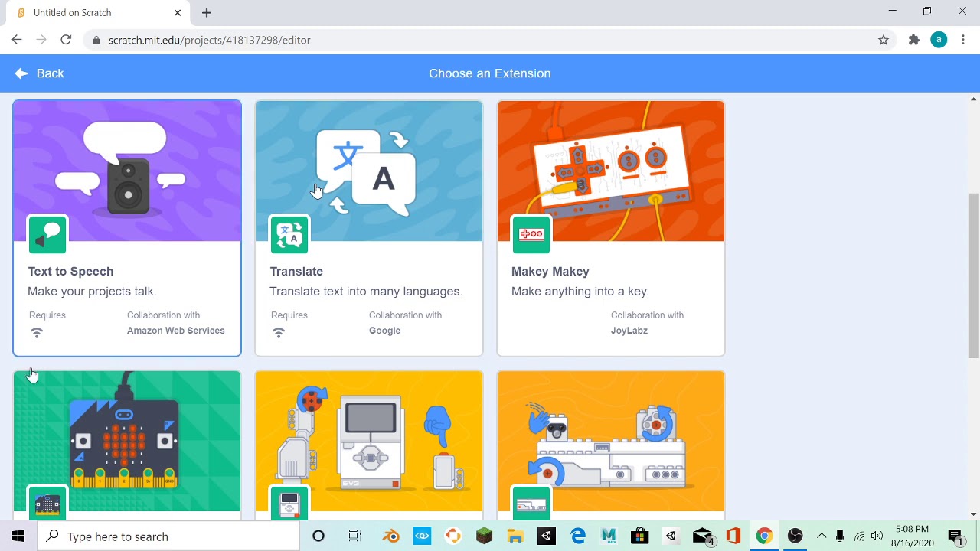Switch to the Untitled on Scratch tab
The image size is (980, 551).
point(99,12)
